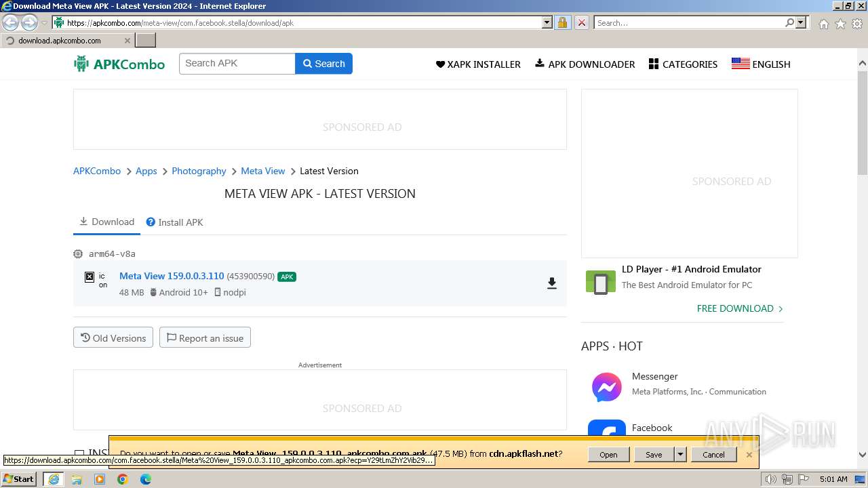Switch to the Install APK tab

pyautogui.click(x=174, y=222)
